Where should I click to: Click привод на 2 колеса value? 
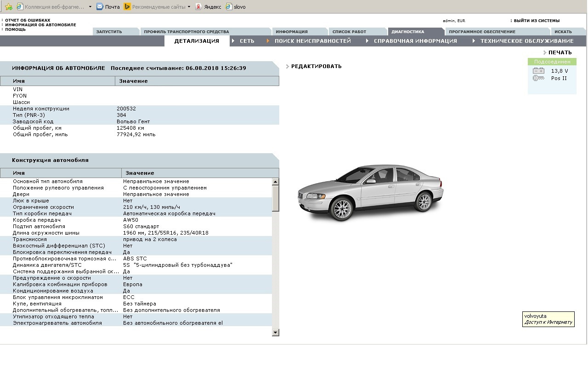150,239
